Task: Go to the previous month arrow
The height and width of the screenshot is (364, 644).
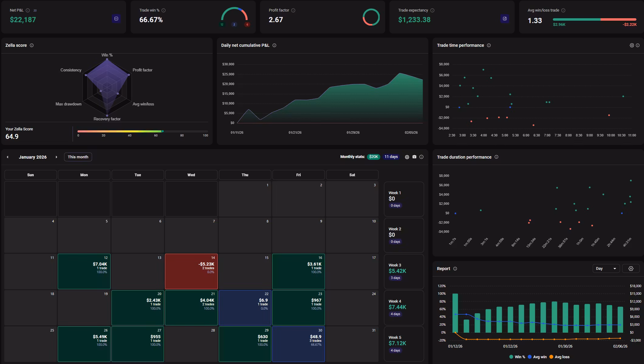Action: click(x=8, y=157)
